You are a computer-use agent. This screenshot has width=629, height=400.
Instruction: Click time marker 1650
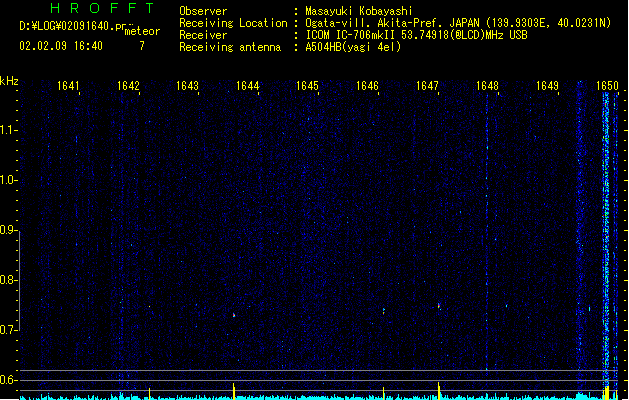click(607, 86)
